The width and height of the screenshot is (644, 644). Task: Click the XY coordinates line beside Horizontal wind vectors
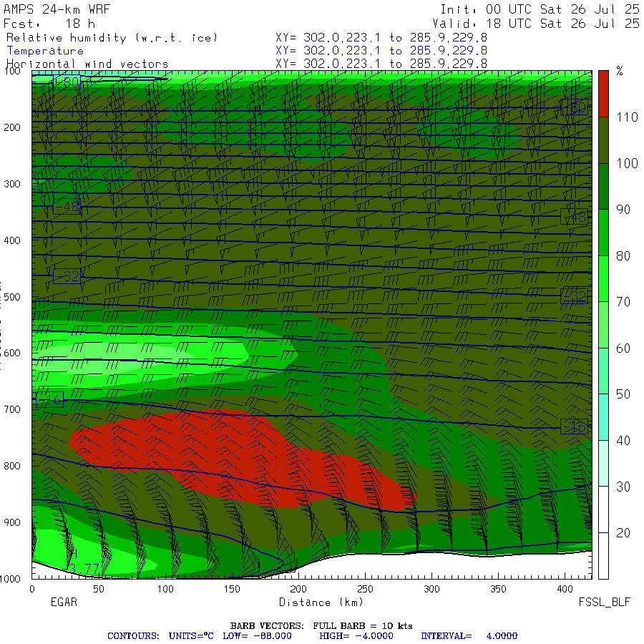pyautogui.click(x=381, y=64)
